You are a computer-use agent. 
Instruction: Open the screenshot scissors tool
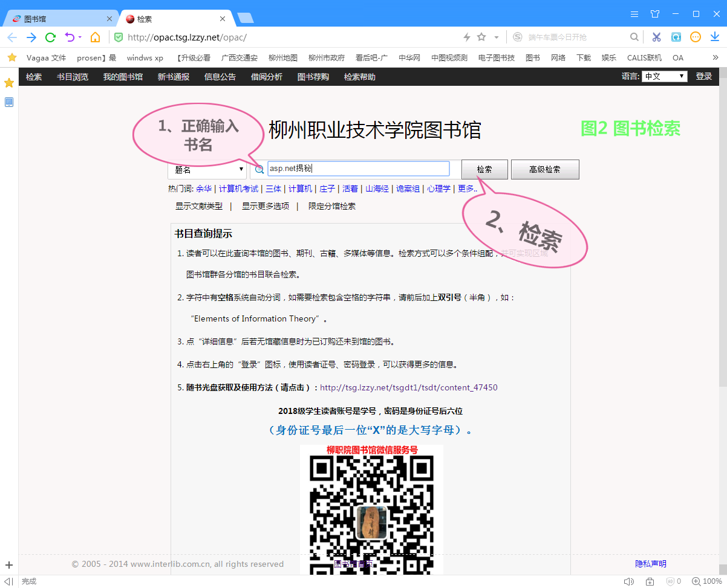pos(656,37)
